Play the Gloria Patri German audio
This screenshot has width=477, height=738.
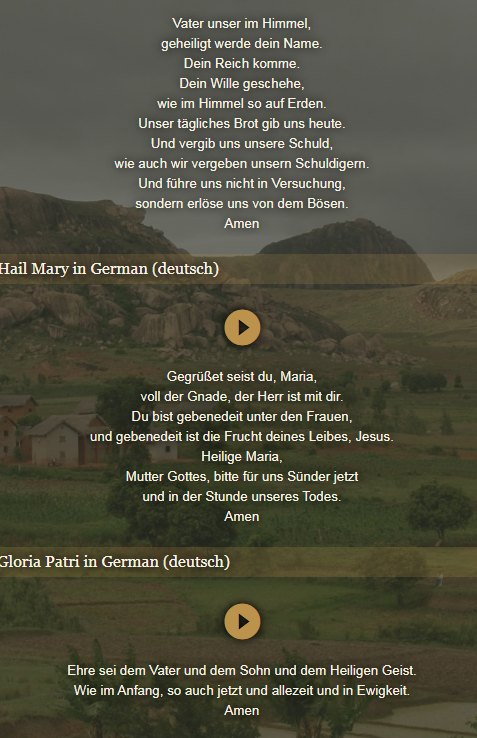(242, 621)
